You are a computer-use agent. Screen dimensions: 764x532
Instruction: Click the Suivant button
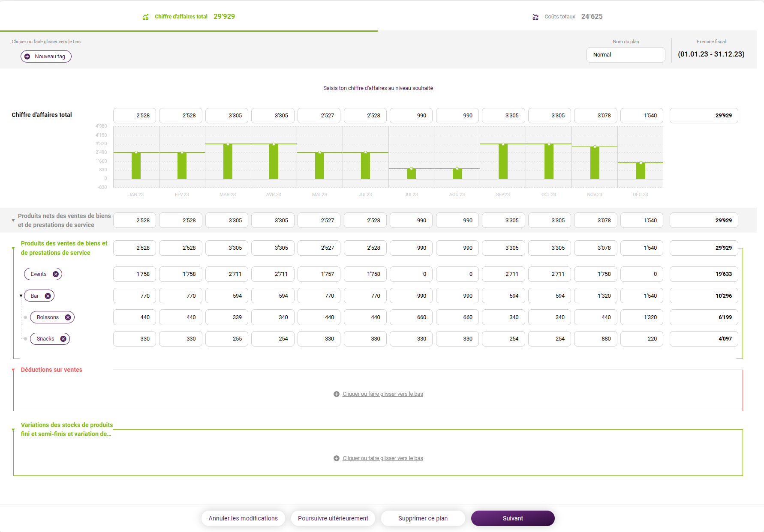(x=513, y=518)
